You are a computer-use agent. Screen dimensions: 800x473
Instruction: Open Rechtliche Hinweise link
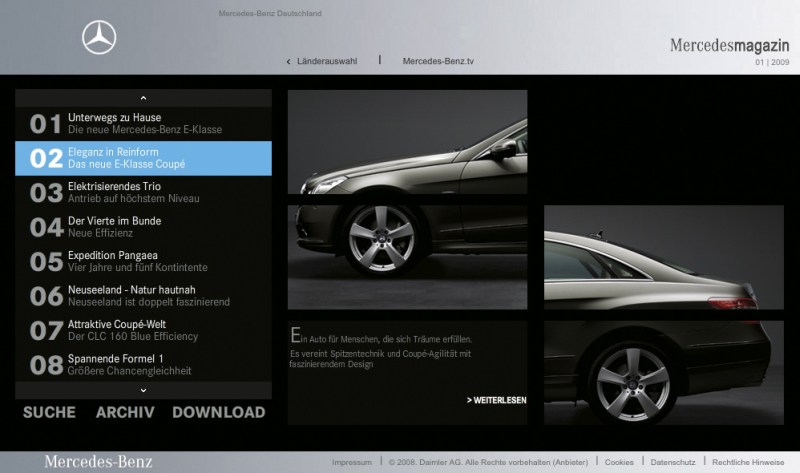(x=748, y=462)
